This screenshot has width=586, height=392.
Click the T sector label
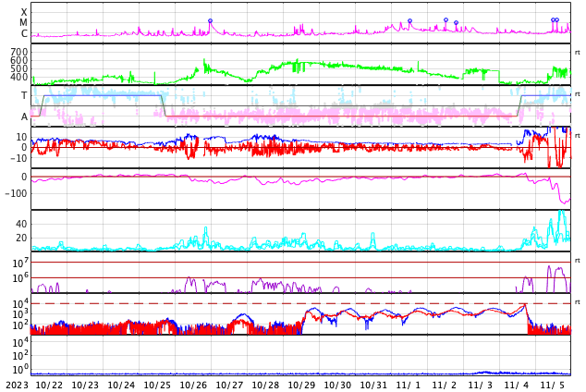coord(24,95)
